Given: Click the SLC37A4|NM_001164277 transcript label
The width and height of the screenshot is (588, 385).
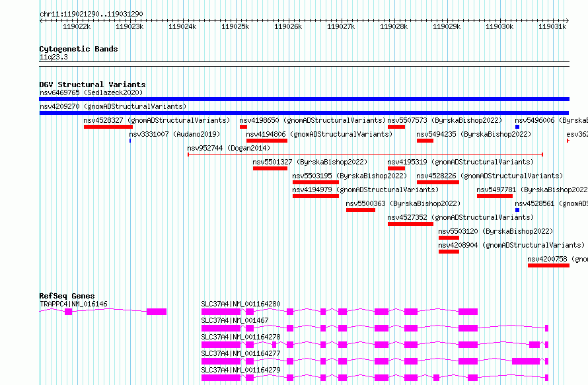Looking at the screenshot, I should point(240,353).
